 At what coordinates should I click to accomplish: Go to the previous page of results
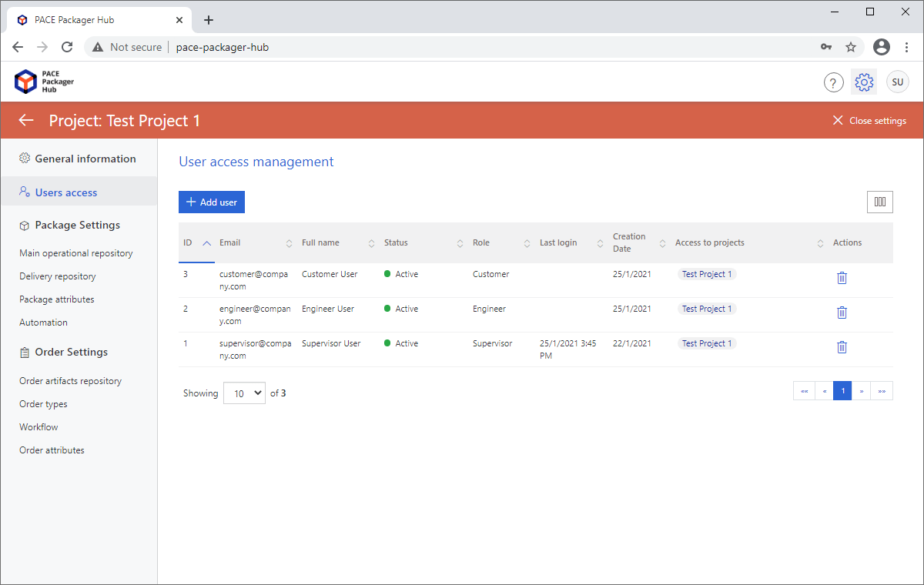tap(824, 391)
